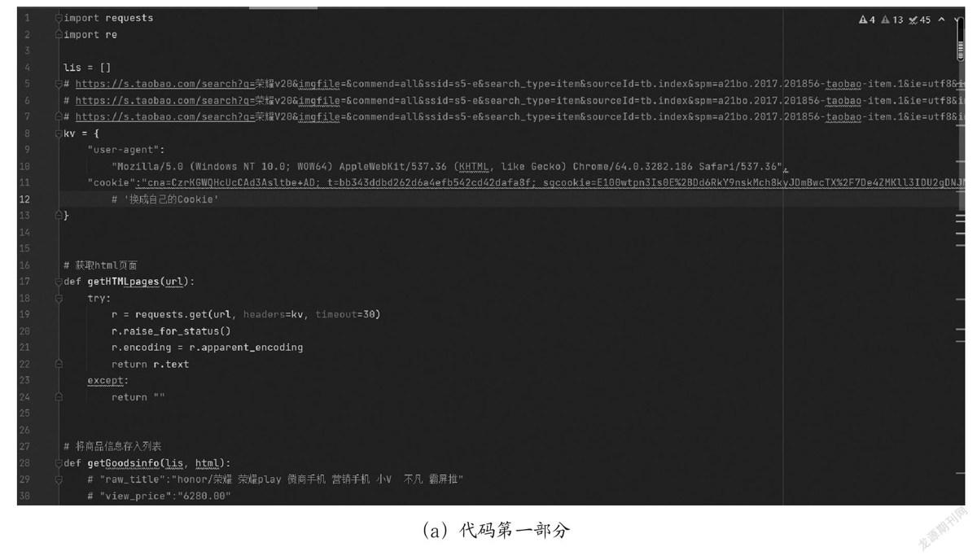Viewport: 977px width, 560px height.
Task: Collapse the getGoodsinfo function fold marker
Action: (59, 463)
